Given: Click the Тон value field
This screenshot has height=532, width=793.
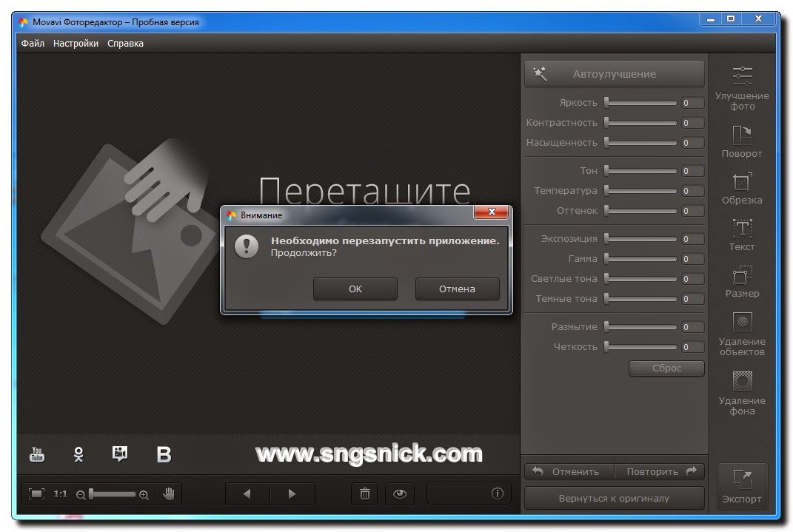Looking at the screenshot, I should pyautogui.click(x=692, y=171).
